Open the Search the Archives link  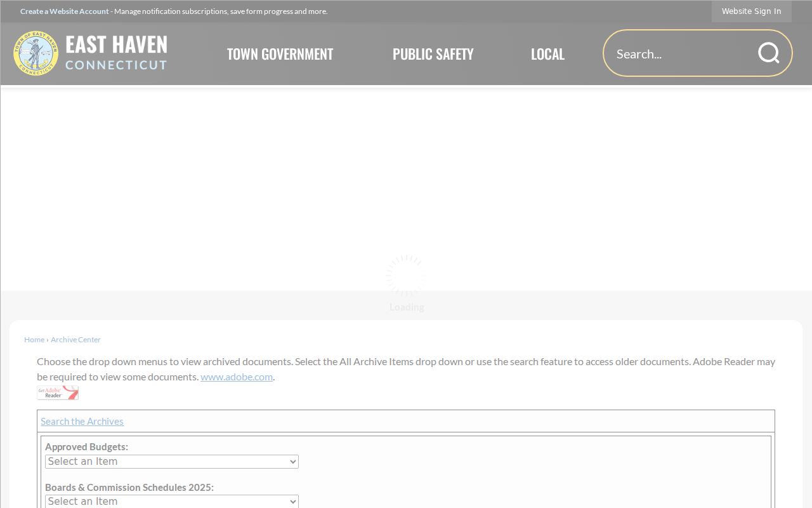click(x=82, y=421)
